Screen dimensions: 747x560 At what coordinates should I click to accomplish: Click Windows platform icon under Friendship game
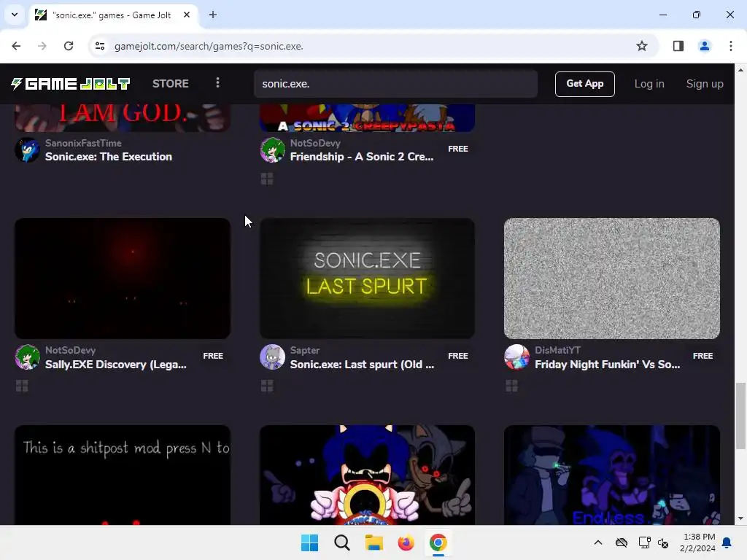[267, 179]
